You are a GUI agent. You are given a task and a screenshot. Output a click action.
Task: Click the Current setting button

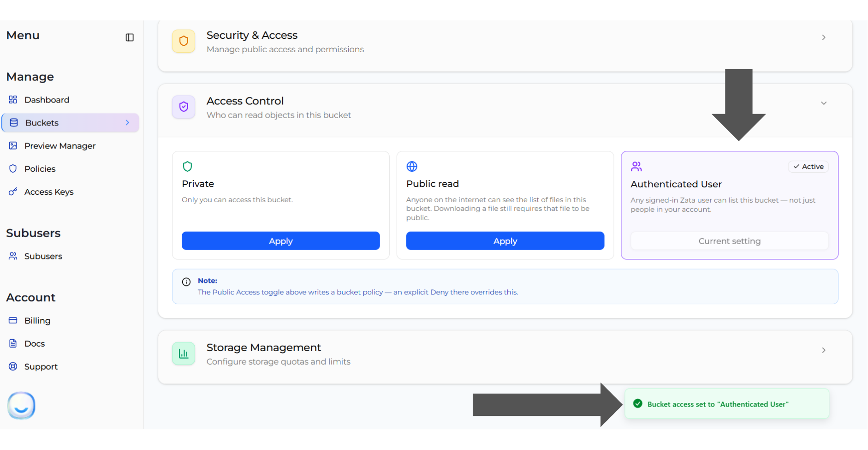coord(730,241)
